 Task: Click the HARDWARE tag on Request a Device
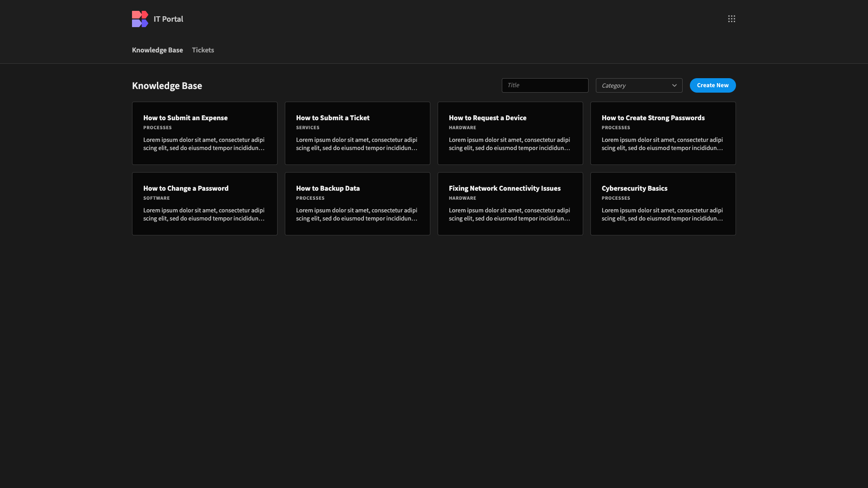click(x=462, y=127)
